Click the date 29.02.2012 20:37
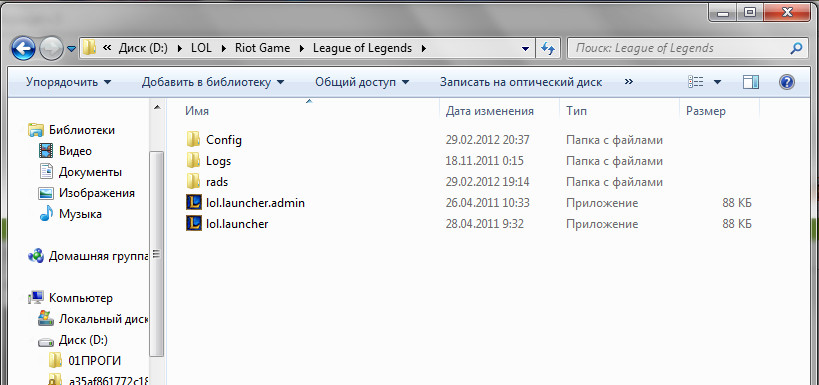819x385 pixels. point(488,139)
